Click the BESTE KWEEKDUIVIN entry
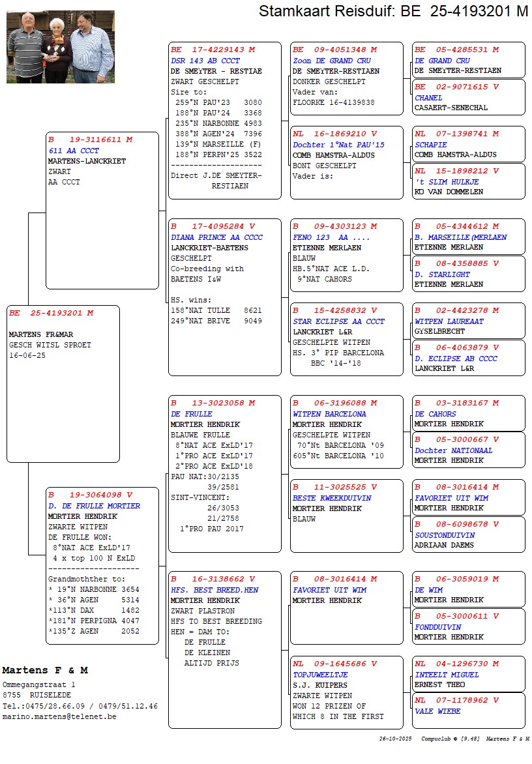The height and width of the screenshot is (764, 532). click(332, 498)
